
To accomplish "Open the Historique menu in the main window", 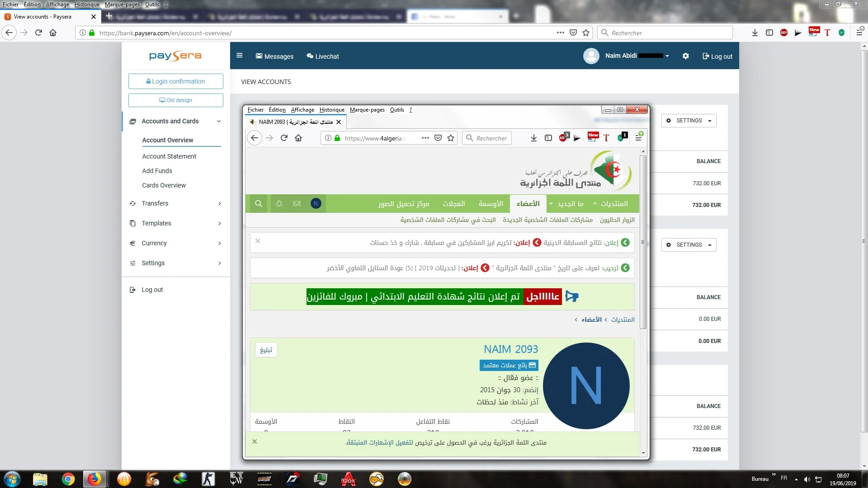I will click(x=87, y=5).
